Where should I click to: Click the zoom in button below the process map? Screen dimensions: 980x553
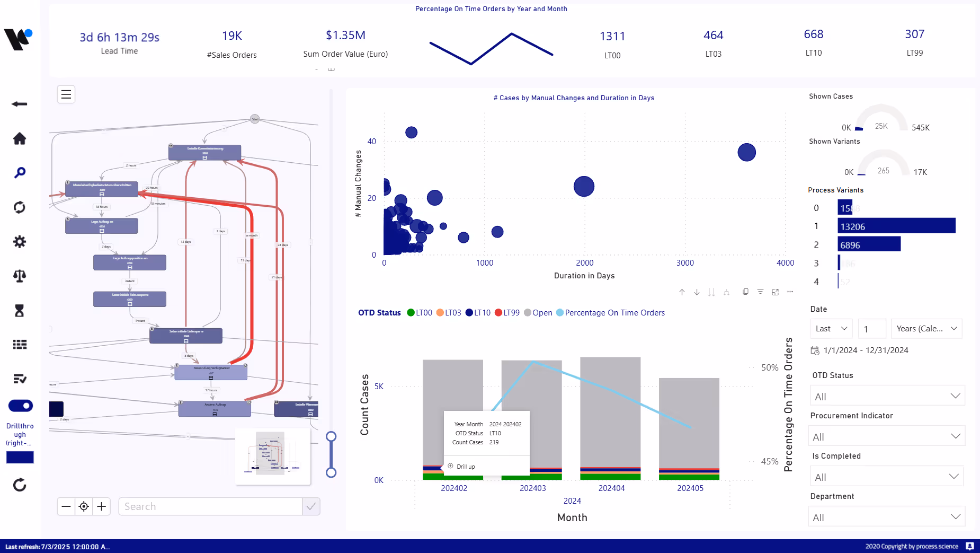[x=101, y=506]
